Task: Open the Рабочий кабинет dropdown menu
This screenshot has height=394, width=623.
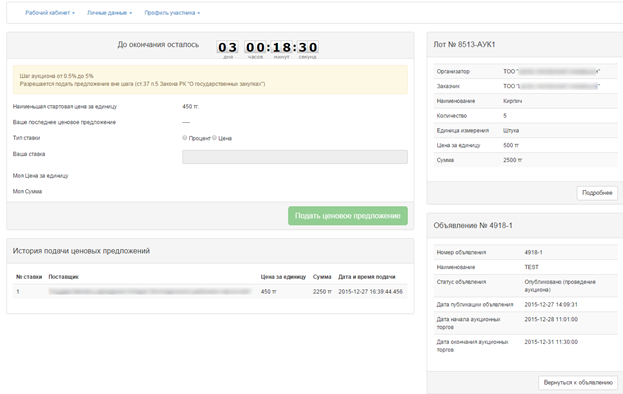Action: (50, 13)
